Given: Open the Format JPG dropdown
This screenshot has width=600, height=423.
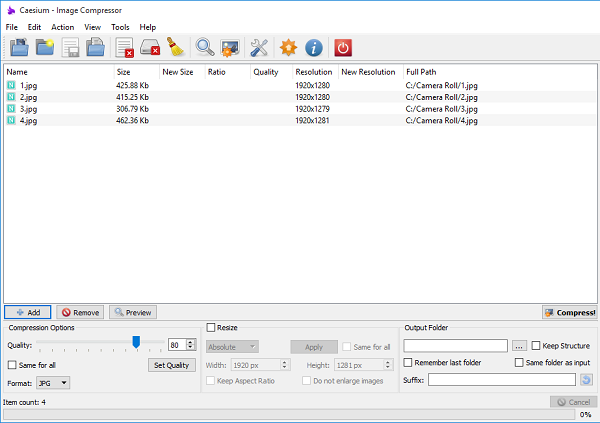Looking at the screenshot, I should [52, 382].
